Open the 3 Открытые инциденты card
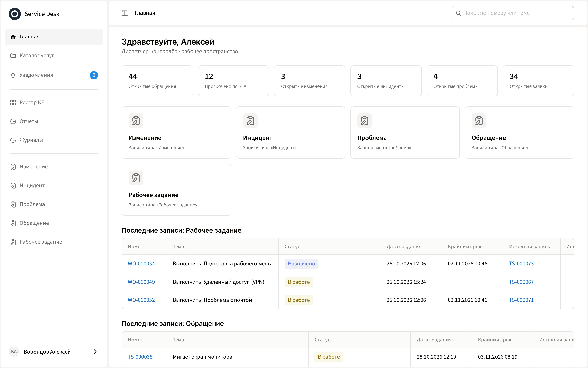Viewport: 588px width, 368px height. pos(386,81)
